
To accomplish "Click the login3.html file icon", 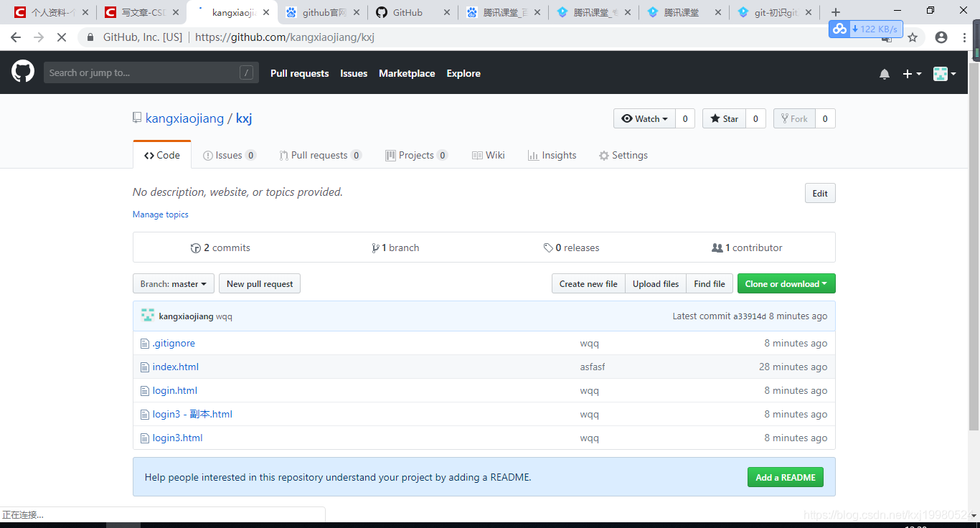I will click(145, 438).
